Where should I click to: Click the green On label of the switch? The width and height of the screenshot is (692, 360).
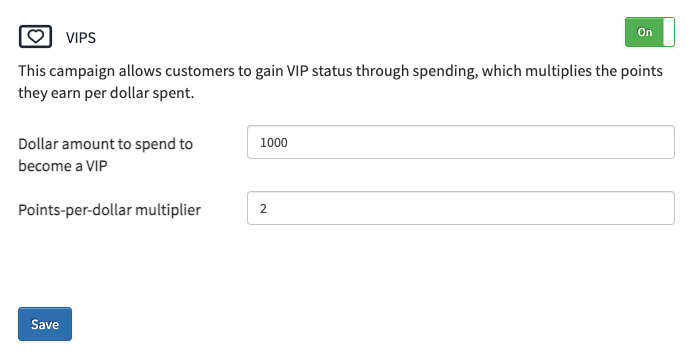pyautogui.click(x=644, y=32)
